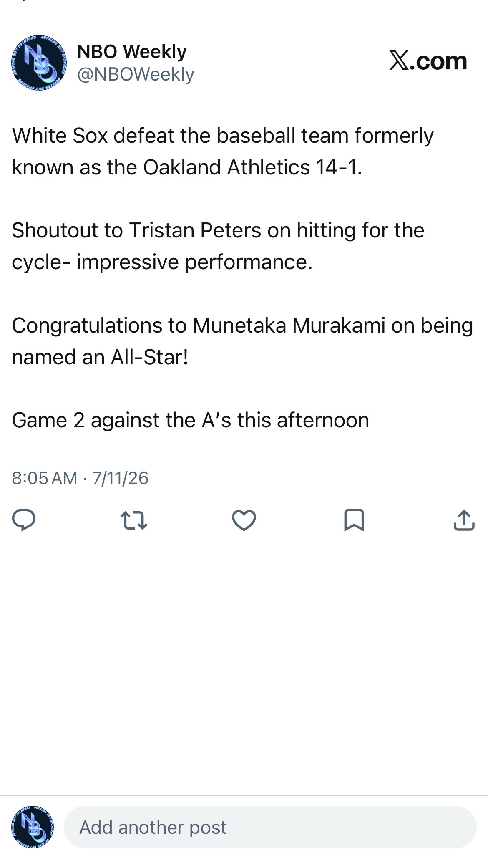Repost the White Sox tweet

(x=133, y=520)
